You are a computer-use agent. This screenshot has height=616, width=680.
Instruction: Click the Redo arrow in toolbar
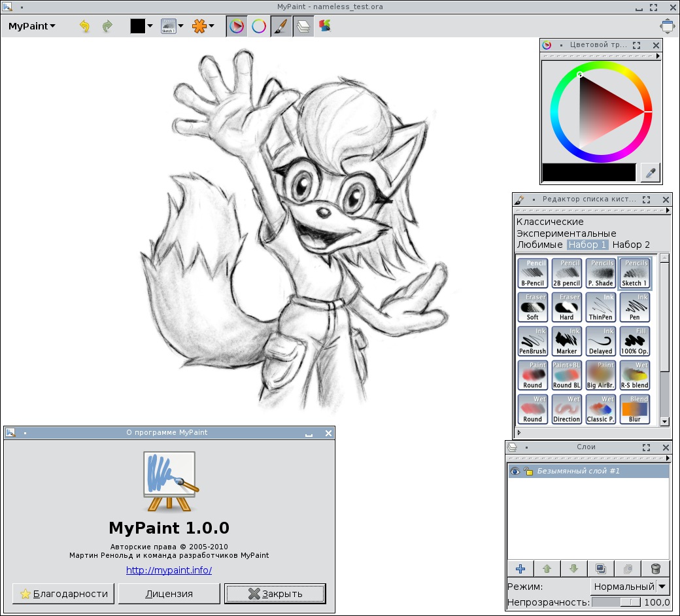107,26
